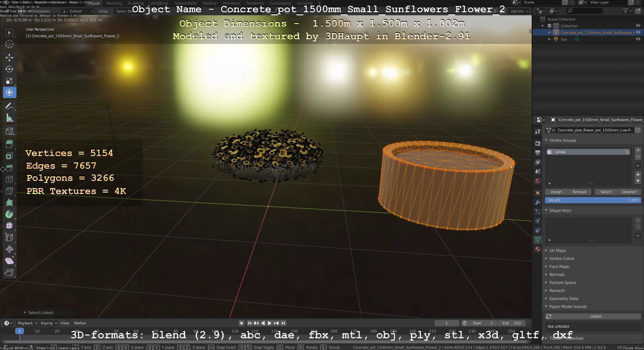Activate the Loop Cut tool

[x=10, y=179]
